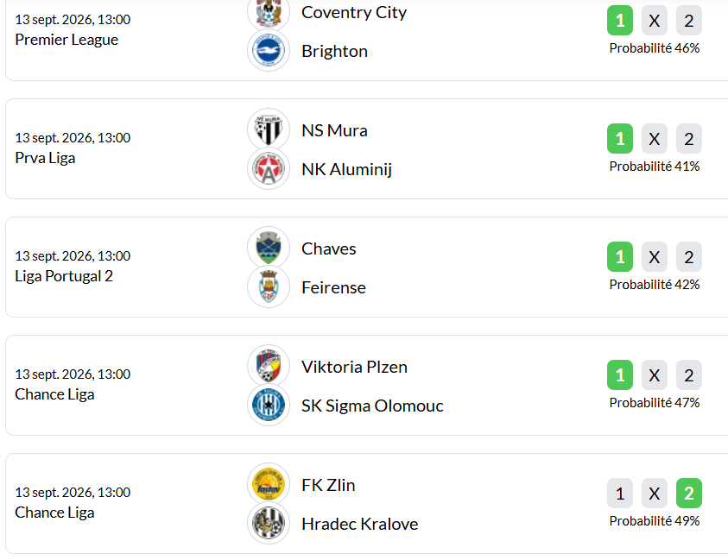Click the Prva Liga competition label
The image size is (728, 560).
[45, 158]
